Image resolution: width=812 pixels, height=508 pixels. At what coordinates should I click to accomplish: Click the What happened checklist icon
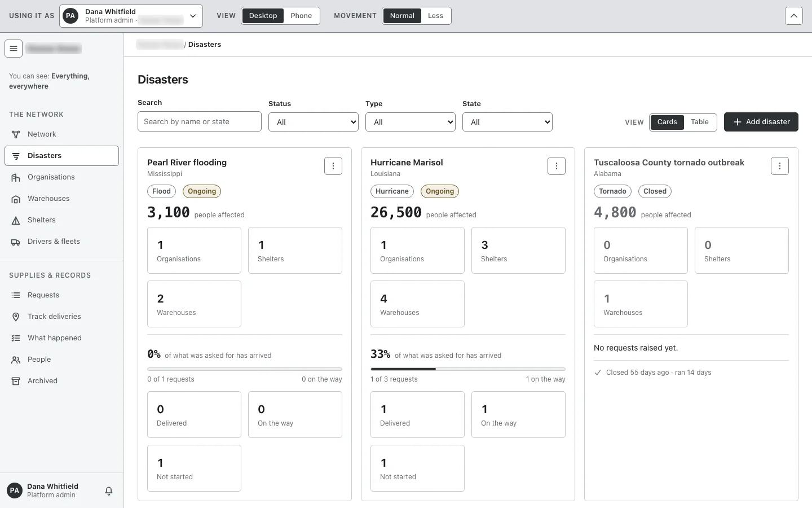16,338
